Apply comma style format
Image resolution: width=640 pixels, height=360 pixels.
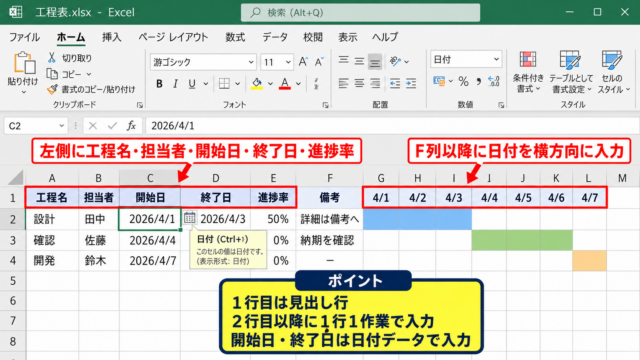pos(478,81)
